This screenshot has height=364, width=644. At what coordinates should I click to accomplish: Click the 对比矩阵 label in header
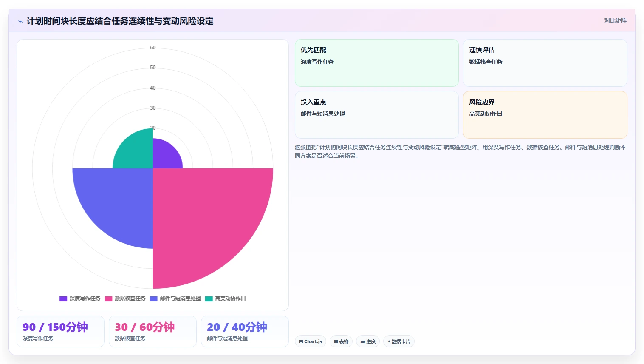pos(615,20)
